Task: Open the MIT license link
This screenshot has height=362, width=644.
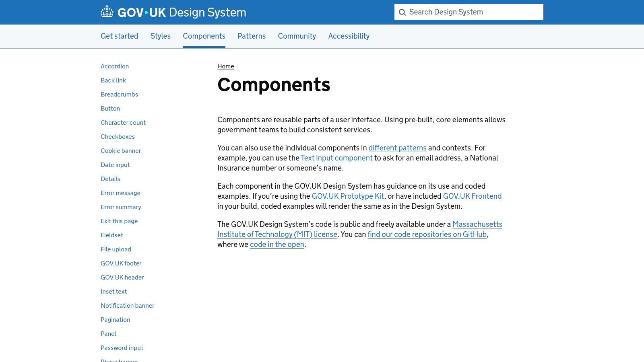Action: tap(277, 234)
